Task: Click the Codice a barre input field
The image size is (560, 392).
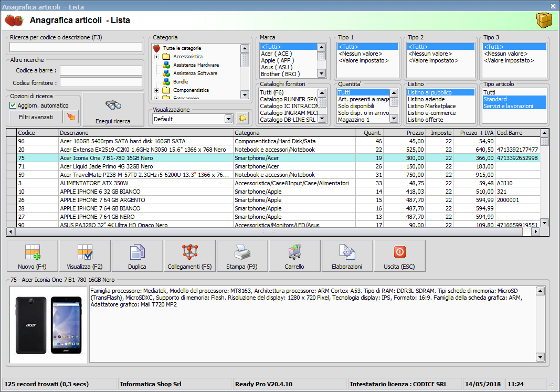Action: tap(101, 71)
